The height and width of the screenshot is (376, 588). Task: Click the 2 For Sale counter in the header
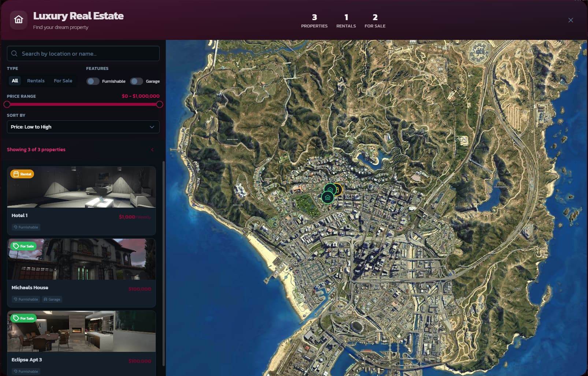click(375, 21)
